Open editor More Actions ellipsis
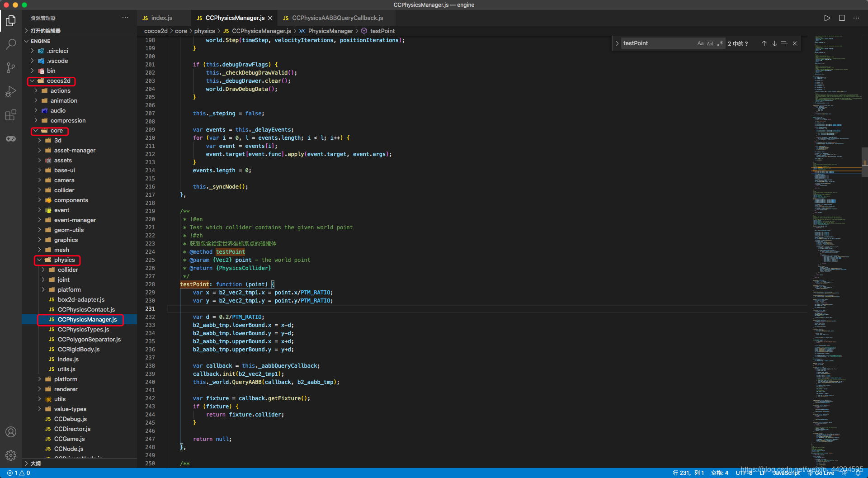Image resolution: width=868 pixels, height=478 pixels. pos(856,18)
